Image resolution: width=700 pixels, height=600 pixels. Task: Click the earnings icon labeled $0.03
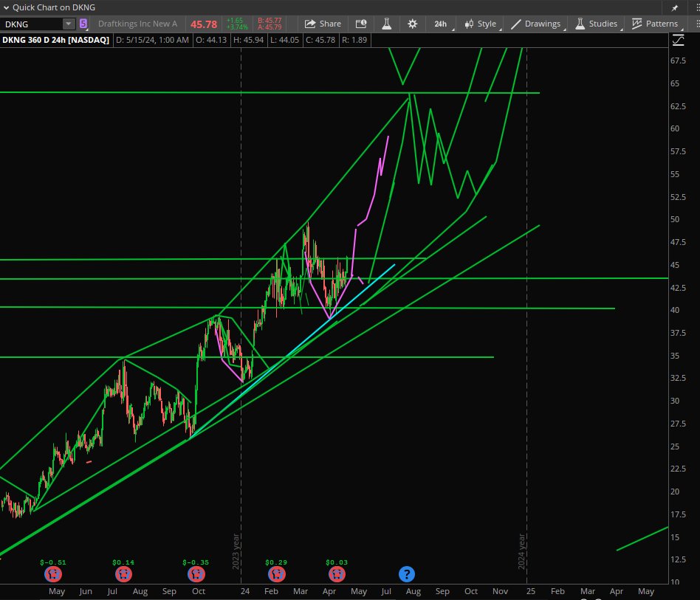[x=337, y=574]
